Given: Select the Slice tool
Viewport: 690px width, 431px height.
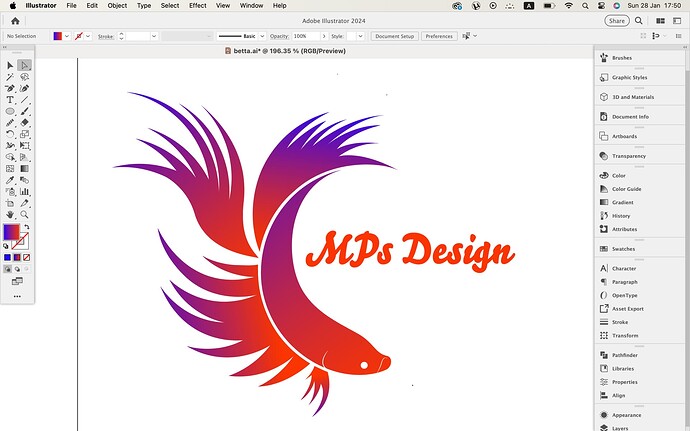Looking at the screenshot, I should click(24, 203).
